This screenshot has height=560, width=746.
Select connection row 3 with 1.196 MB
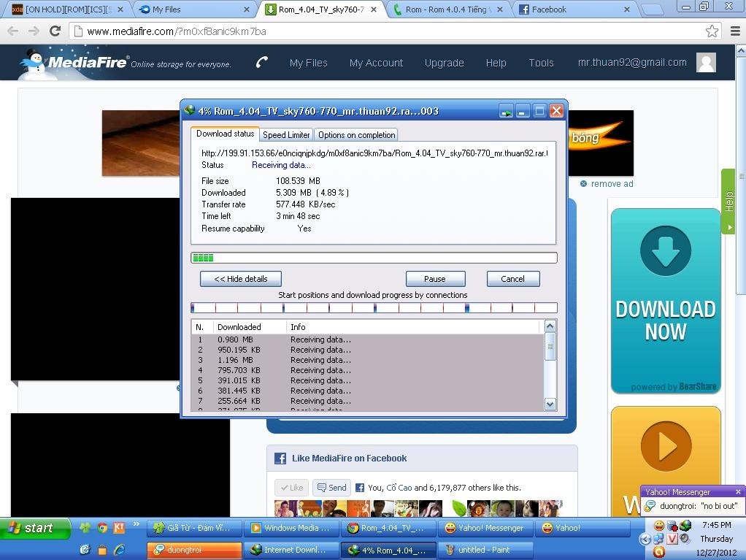[367, 360]
